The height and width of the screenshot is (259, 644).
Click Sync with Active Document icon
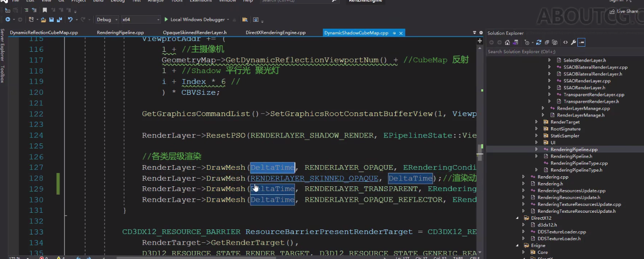(539, 42)
